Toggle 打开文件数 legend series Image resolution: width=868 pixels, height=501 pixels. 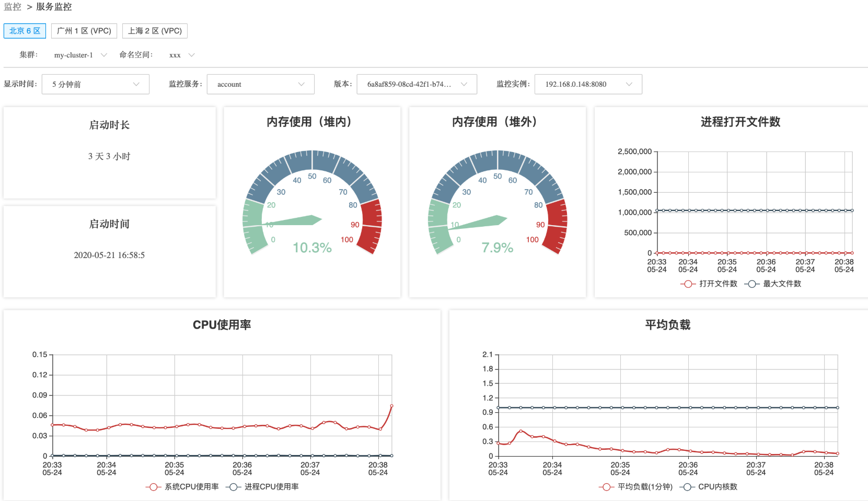(709, 284)
